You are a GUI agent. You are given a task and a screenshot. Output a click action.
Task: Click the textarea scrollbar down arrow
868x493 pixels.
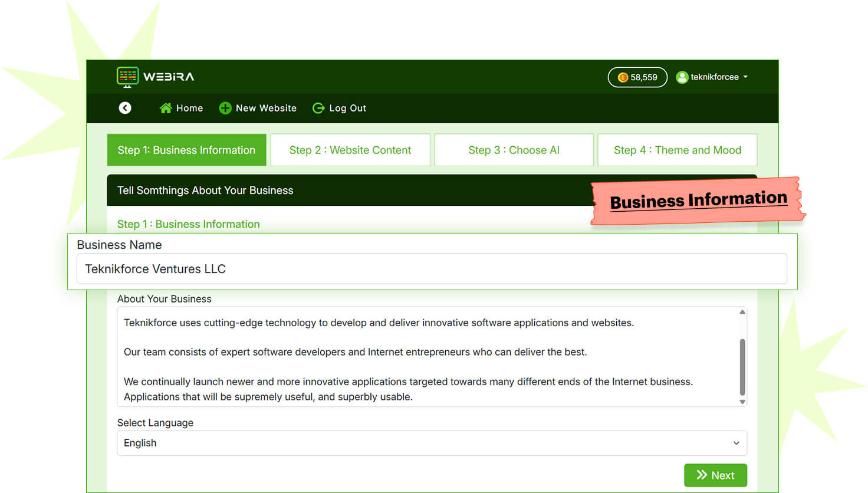click(x=742, y=402)
